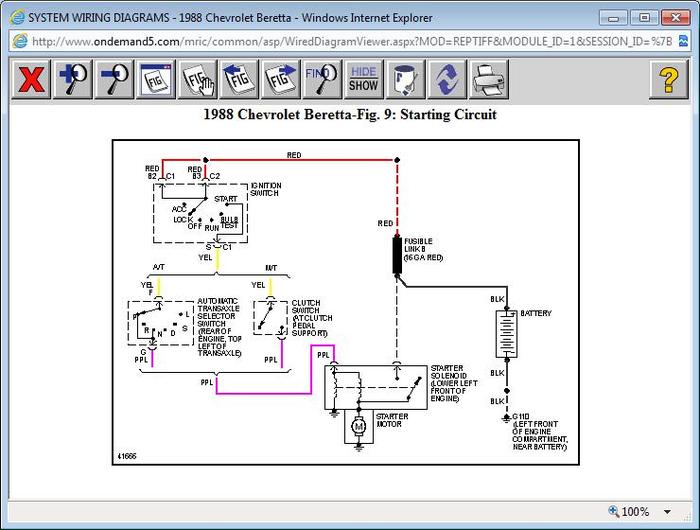
Task: Select the FIG hand-pointer selection icon
Action: (197, 79)
